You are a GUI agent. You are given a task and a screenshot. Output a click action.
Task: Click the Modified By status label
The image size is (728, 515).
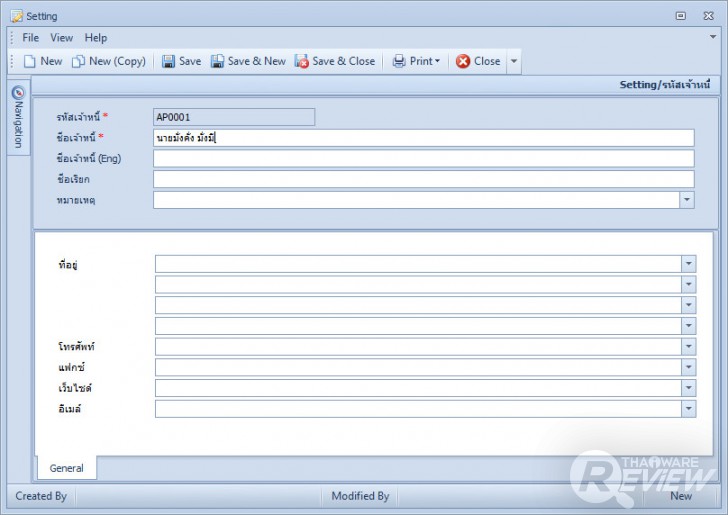(x=360, y=496)
